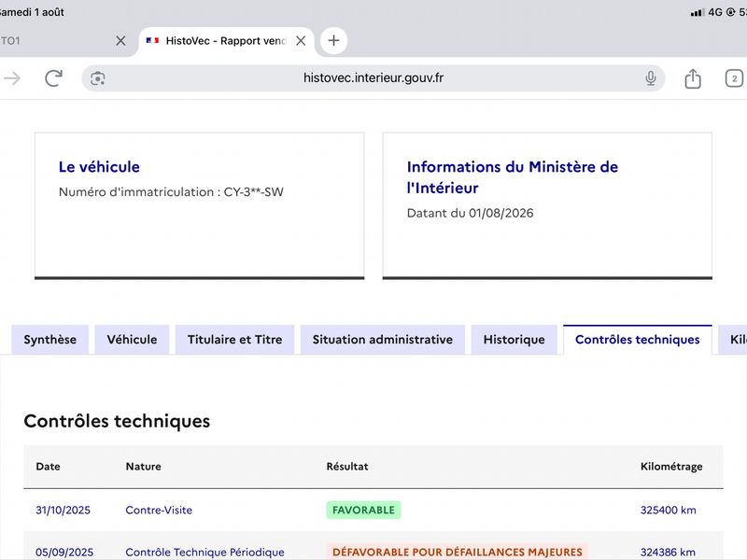Close the HistoVec tab
This screenshot has height=560, width=747.
click(301, 41)
